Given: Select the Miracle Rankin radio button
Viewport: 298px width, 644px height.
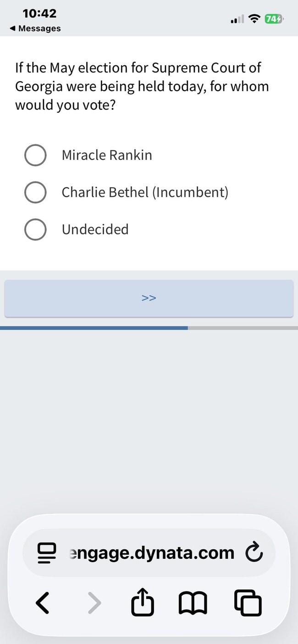Looking at the screenshot, I should click(35, 155).
